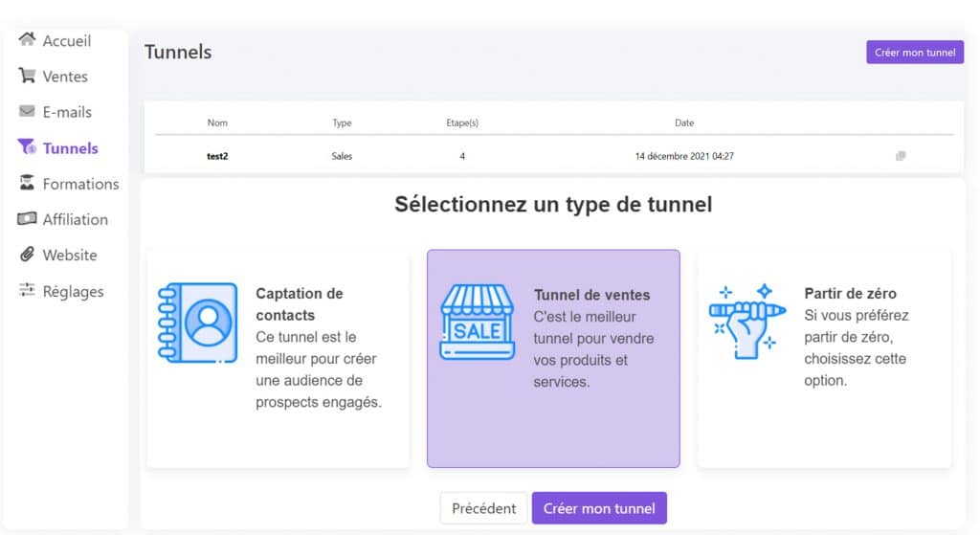Screen dimensions: 980x535
Task: Click the Type column header
Action: [342, 123]
